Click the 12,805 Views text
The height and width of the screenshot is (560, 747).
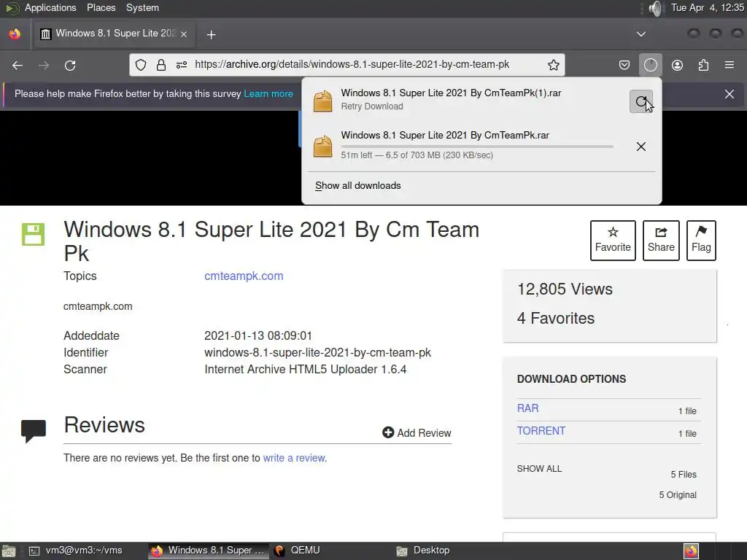click(565, 289)
